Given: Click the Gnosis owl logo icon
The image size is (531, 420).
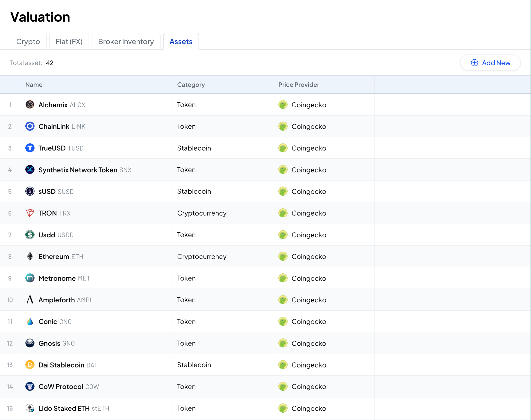Looking at the screenshot, I should click(30, 343).
